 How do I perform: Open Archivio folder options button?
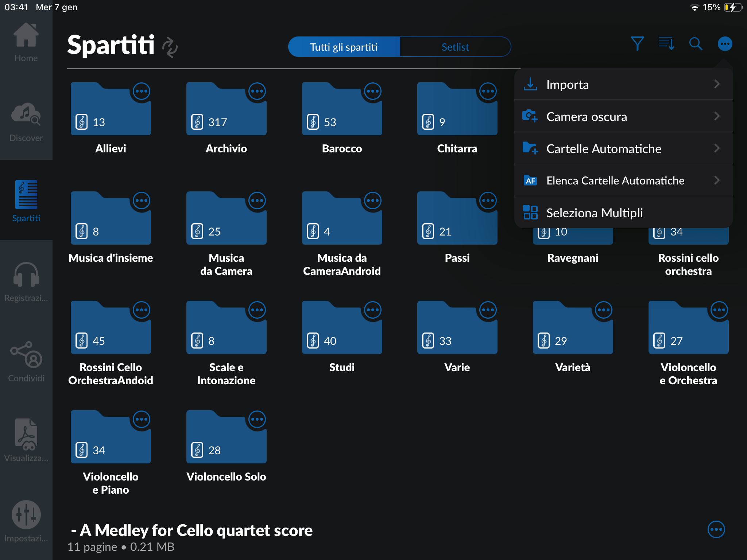click(257, 91)
